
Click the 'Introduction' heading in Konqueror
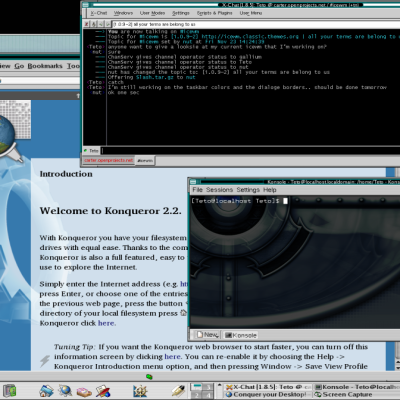(66, 174)
